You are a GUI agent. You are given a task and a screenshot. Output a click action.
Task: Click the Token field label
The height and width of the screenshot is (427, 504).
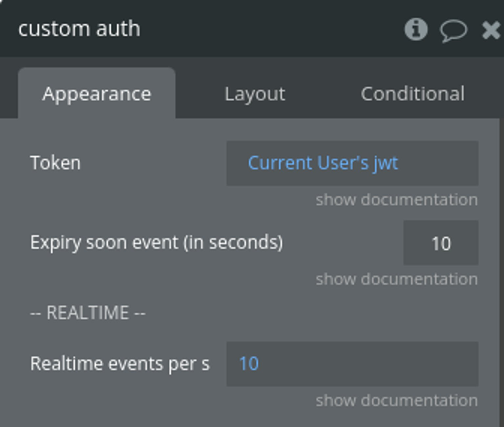click(x=55, y=163)
